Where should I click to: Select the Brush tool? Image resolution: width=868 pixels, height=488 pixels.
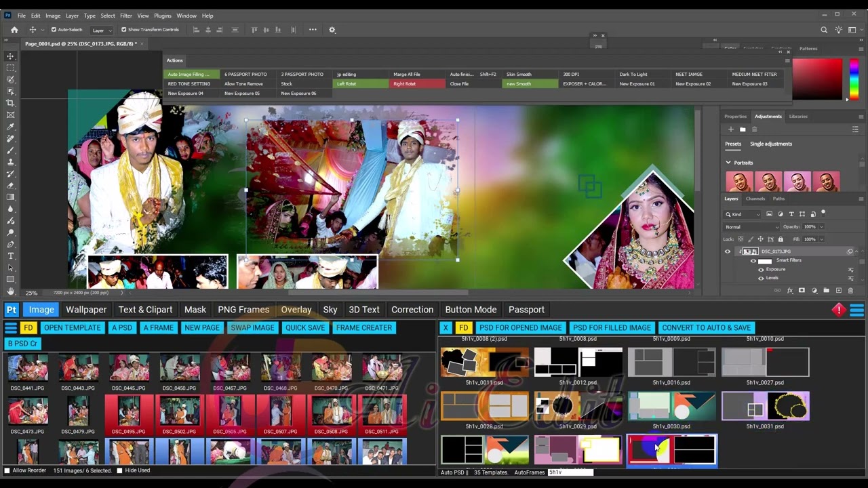coord(10,150)
